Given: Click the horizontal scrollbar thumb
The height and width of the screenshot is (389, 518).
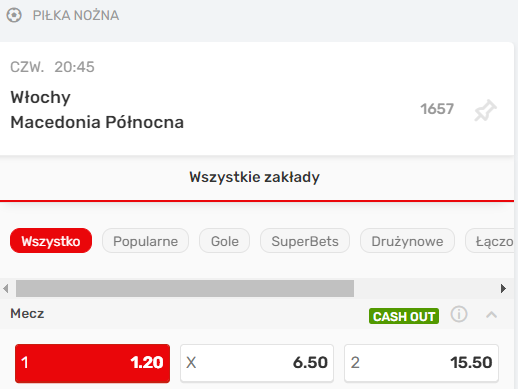Looking at the screenshot, I should 185,288.
